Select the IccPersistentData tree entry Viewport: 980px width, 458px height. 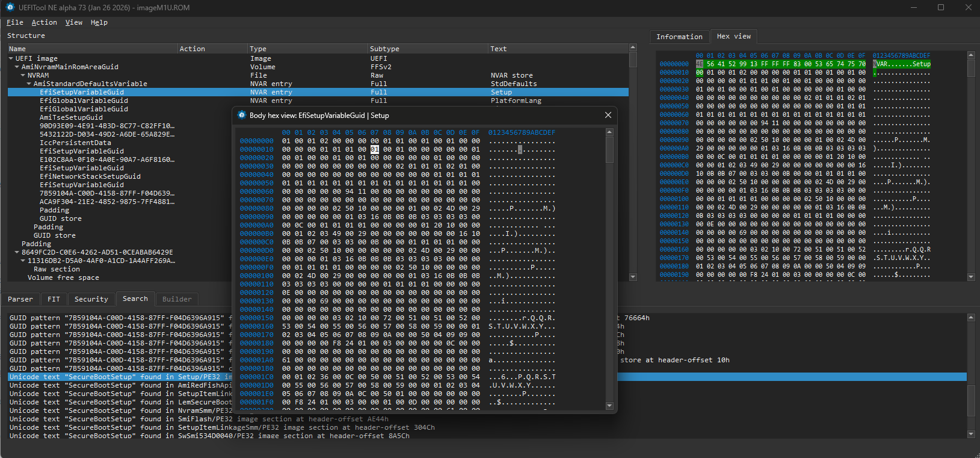click(x=75, y=143)
